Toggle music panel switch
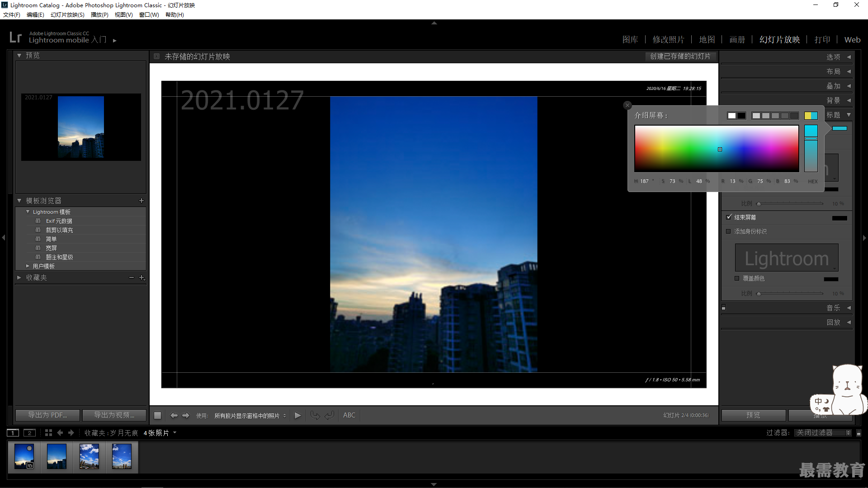The image size is (868, 488). click(724, 308)
